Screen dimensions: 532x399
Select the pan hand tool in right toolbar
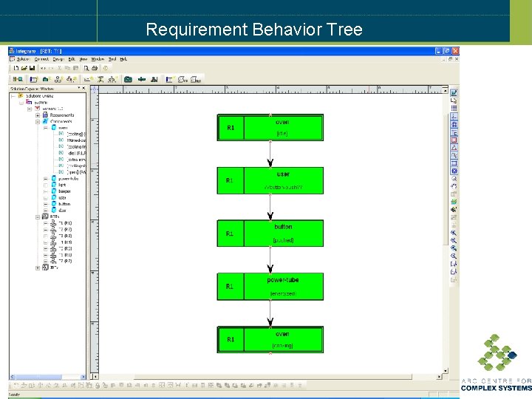tap(454, 186)
